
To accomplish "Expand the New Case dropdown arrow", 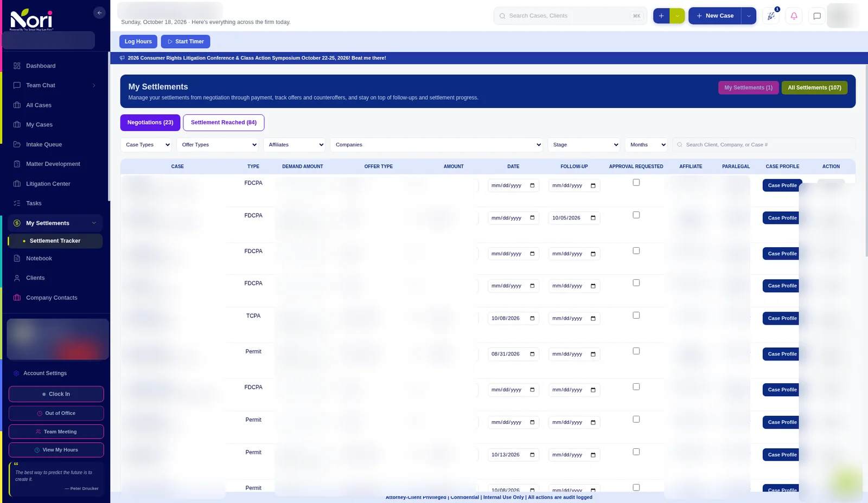I will (749, 16).
